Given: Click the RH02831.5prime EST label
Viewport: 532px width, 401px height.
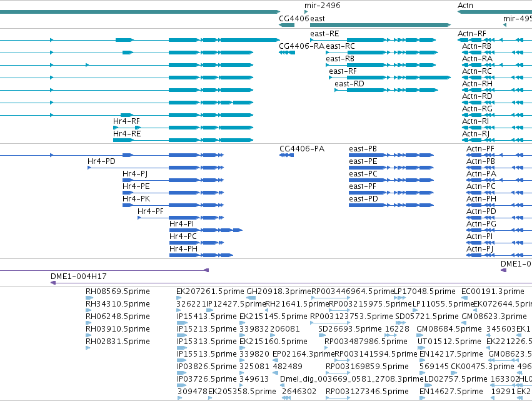Looking at the screenshot, I should tap(118, 342).
